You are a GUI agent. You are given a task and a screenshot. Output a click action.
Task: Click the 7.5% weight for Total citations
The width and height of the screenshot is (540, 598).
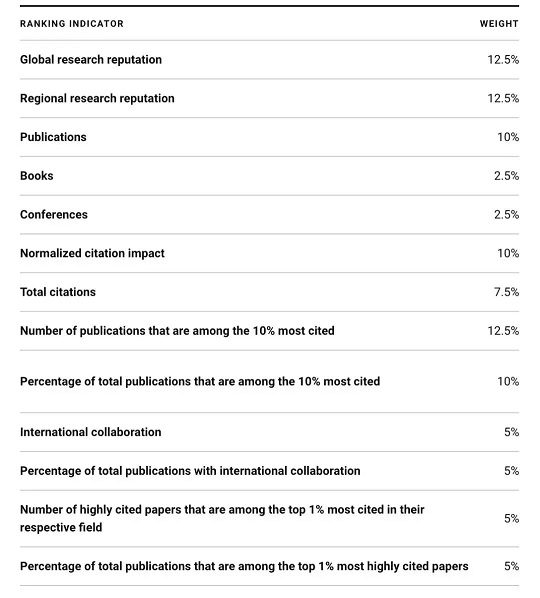tap(506, 292)
